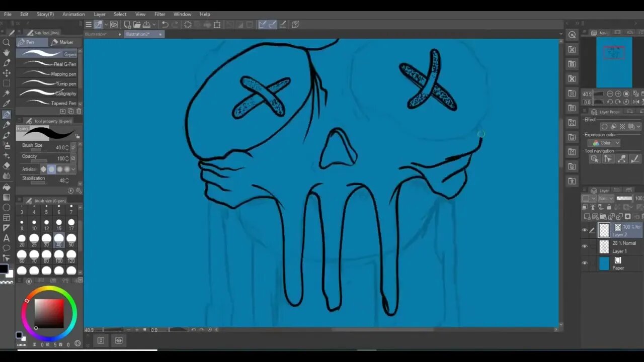644x362 pixels.
Task: Click the Layer 2 thumbnail
Action: point(604,230)
